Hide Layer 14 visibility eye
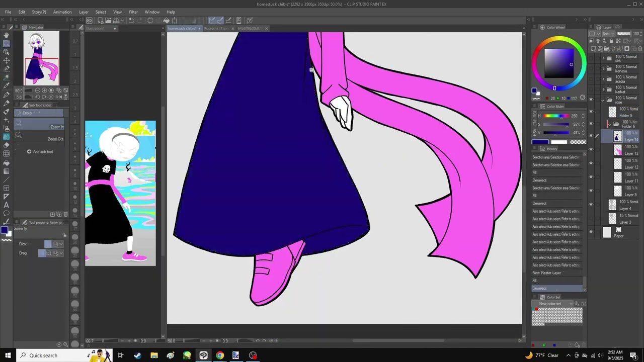The width and height of the screenshot is (644, 362). [x=591, y=136]
